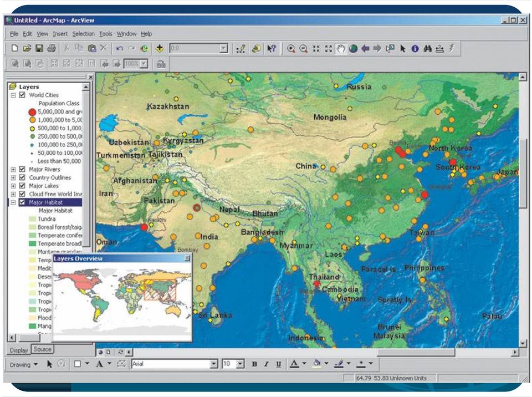Viewport: 532px width, 397px height.
Task: Click the map horizontal scrollbar thumb
Action: [x=416, y=352]
